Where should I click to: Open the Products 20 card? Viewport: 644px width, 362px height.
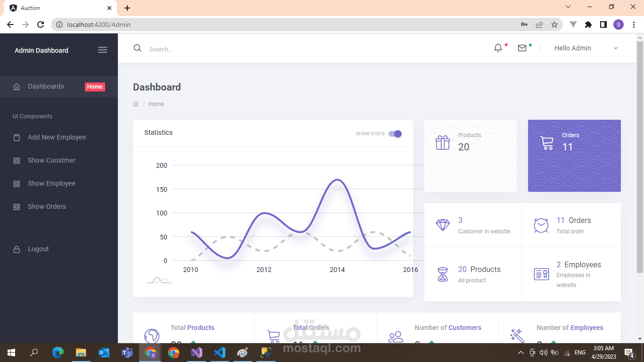(x=471, y=156)
